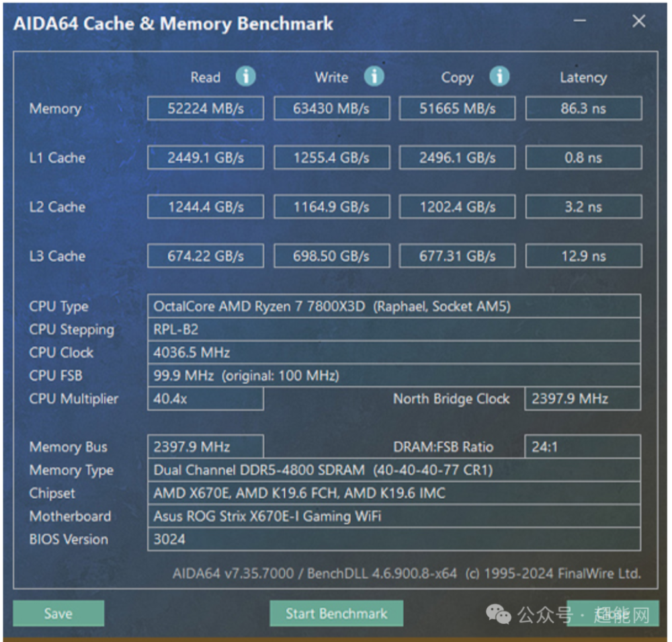Click the North Bridge Clock value field
672x642 pixels.
point(583,399)
